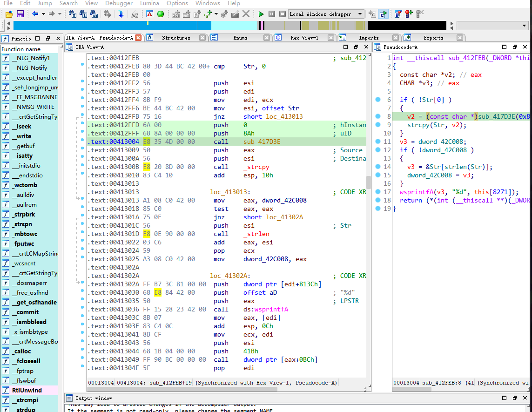Start process with green play button
532x412 pixels.
(261, 14)
